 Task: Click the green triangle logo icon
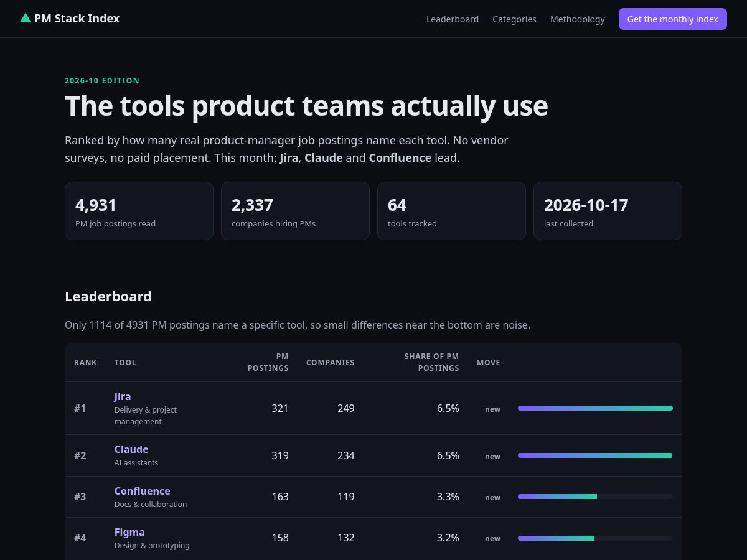tap(26, 18)
